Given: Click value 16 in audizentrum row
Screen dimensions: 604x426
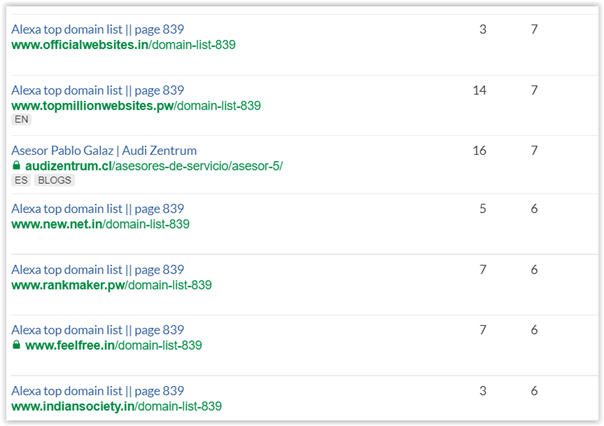Looking at the screenshot, I should 479,150.
